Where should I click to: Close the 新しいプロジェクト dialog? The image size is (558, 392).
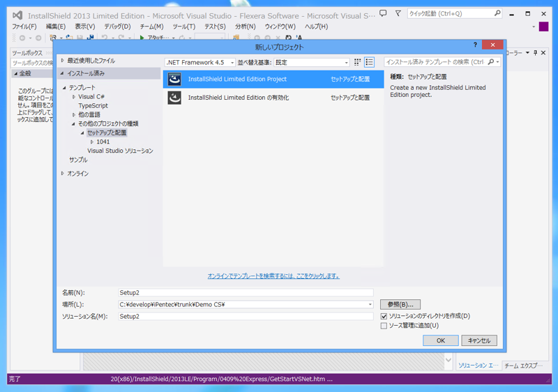[x=492, y=45]
